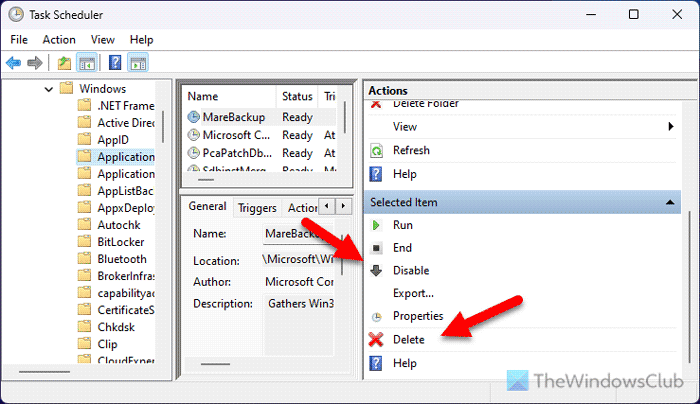700x404 pixels.
Task: Open the Action menu
Action: (x=59, y=40)
